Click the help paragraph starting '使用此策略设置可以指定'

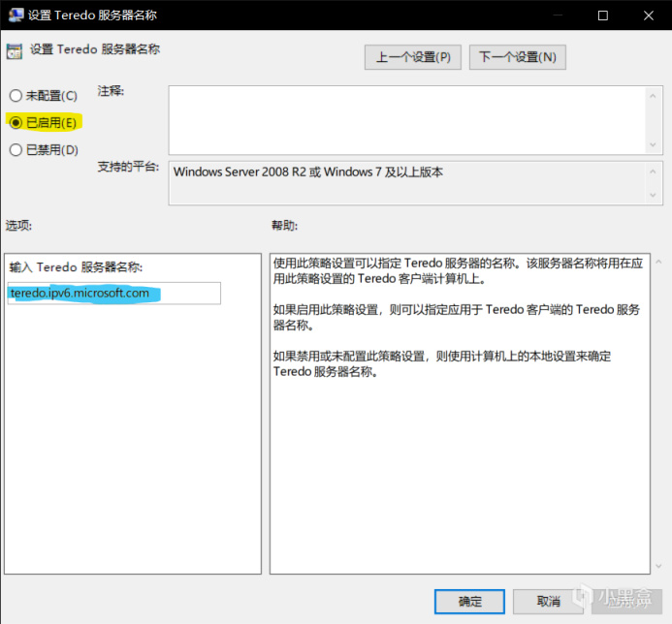pyautogui.click(x=458, y=270)
